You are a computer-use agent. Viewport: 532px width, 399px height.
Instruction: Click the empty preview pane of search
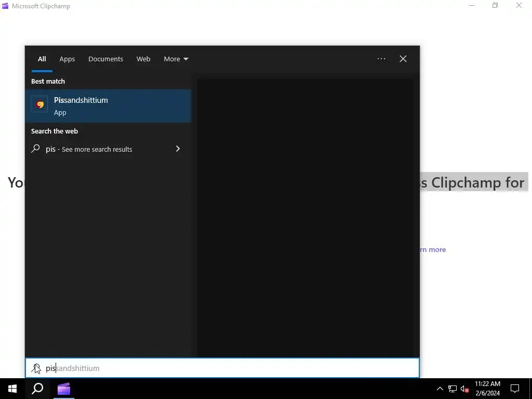pyautogui.click(x=305, y=218)
